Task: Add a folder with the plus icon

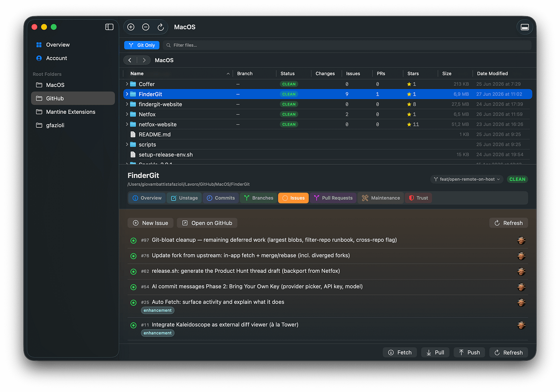Action: click(x=131, y=27)
